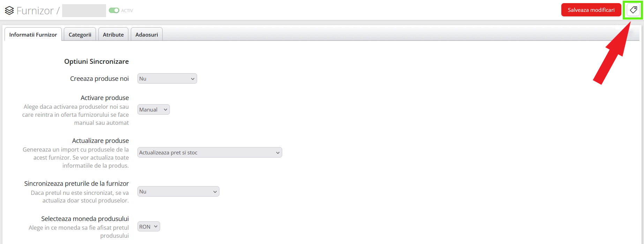644x244 pixels.
Task: Go to the Adaosuri tab
Action: click(147, 35)
